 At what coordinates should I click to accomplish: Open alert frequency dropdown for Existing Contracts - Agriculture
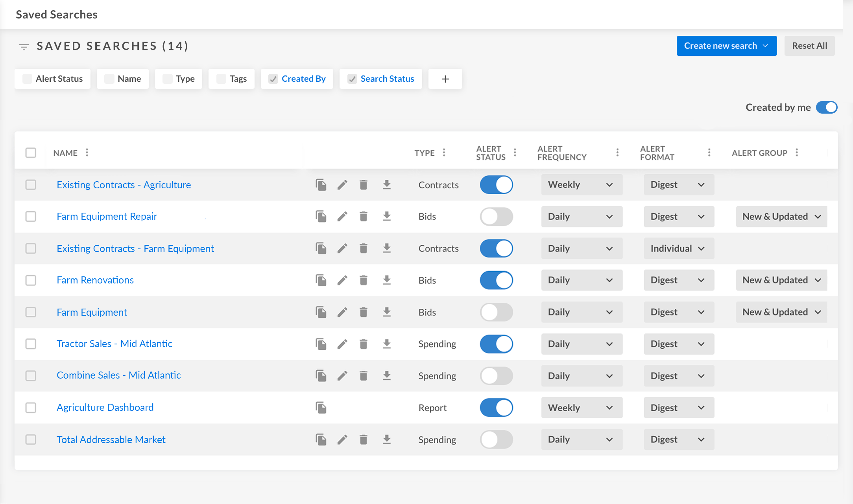pyautogui.click(x=582, y=185)
